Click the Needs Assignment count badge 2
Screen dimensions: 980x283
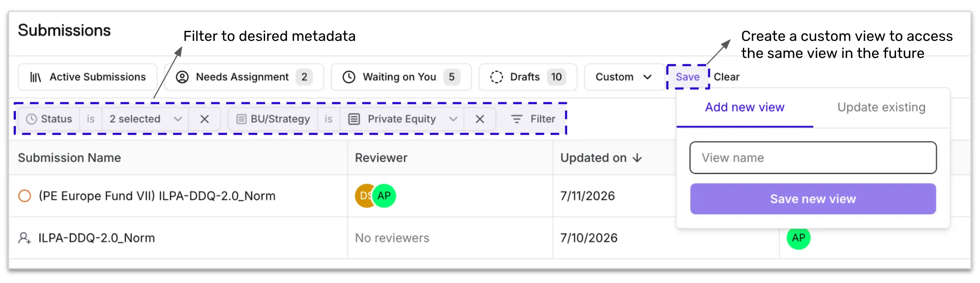[x=304, y=77]
